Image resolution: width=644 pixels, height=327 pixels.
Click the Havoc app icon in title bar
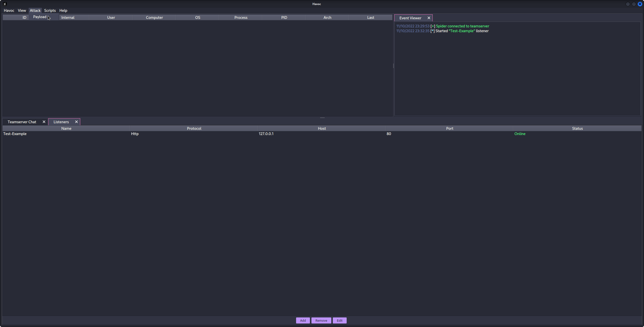coord(5,4)
